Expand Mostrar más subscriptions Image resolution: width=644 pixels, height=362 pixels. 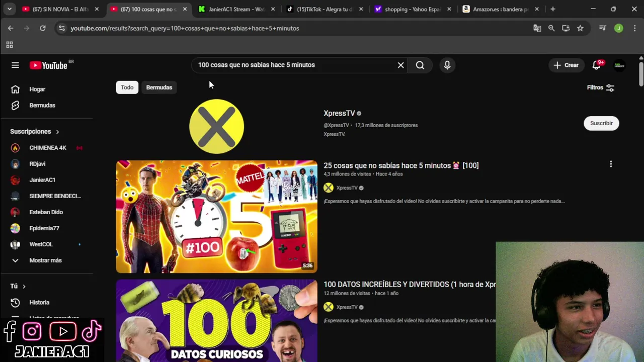tap(46, 260)
